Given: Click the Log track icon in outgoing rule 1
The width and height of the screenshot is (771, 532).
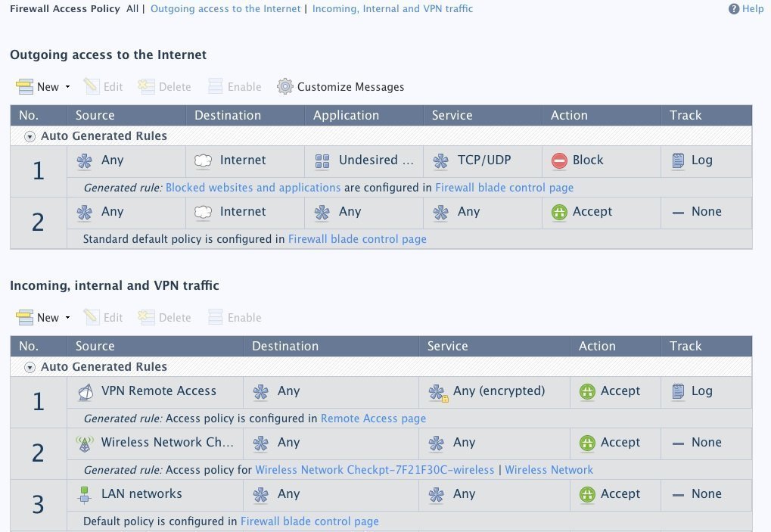Looking at the screenshot, I should coord(678,160).
